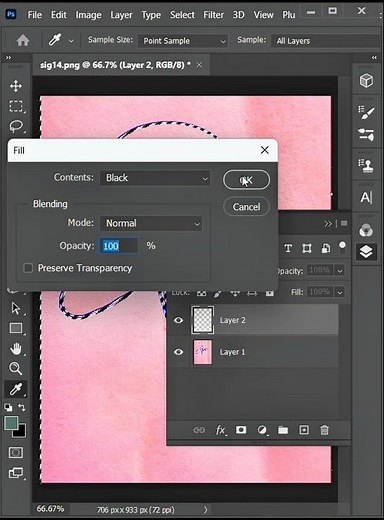Open the tool preset picker arrow
The height and width of the screenshot is (520, 384).
[x=71, y=41]
